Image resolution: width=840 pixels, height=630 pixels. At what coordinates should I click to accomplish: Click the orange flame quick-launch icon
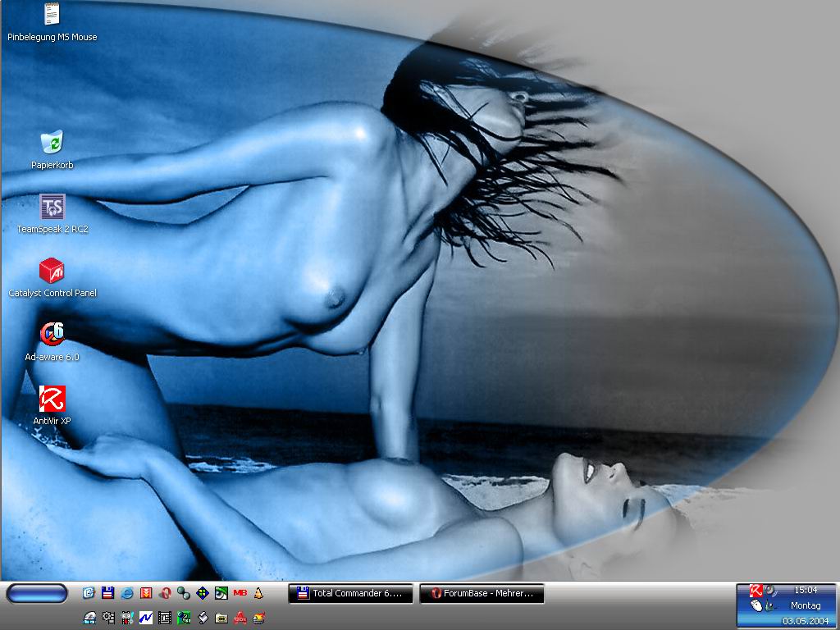(x=258, y=618)
